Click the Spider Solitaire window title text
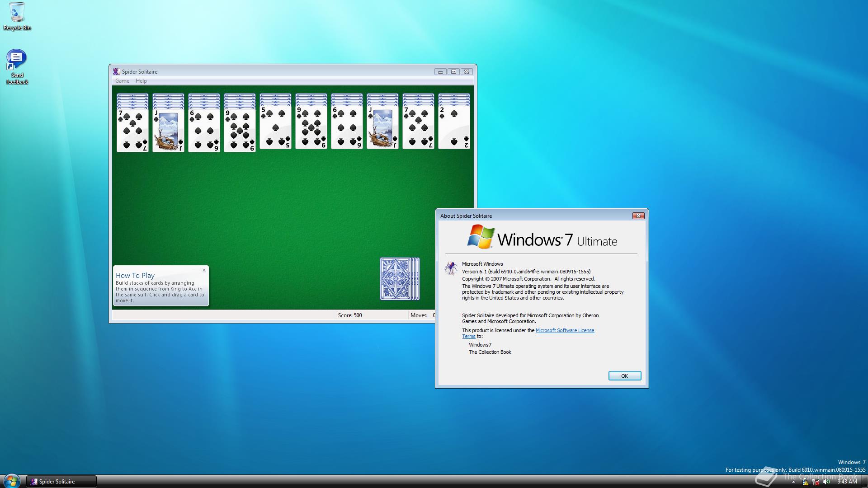 (140, 72)
